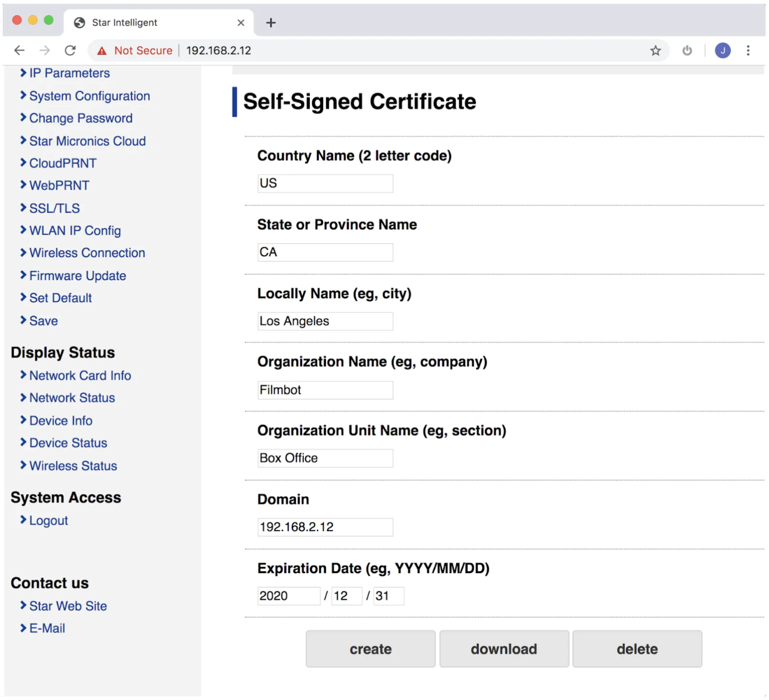View Wireless Status
Image resolution: width=769 pixels, height=700 pixels.
tap(73, 466)
